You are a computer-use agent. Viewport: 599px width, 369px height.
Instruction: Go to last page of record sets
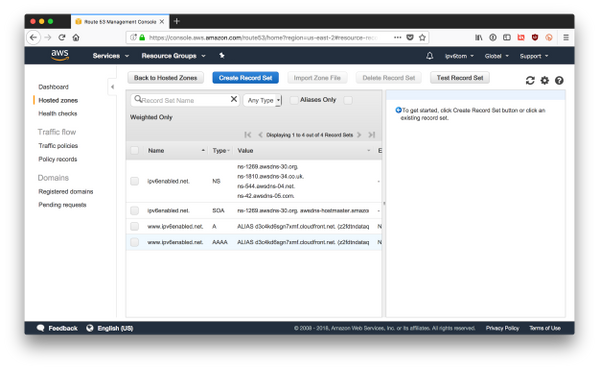371,135
